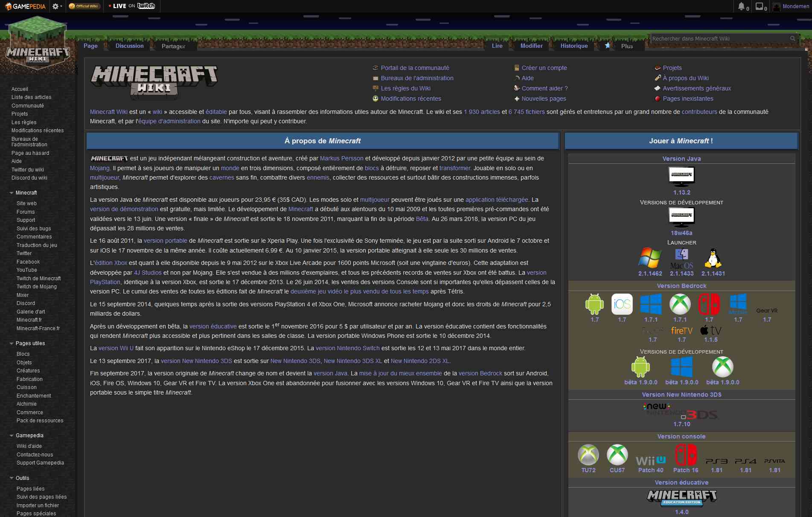
Task: Open the Markus Persson article link
Action: click(341, 158)
